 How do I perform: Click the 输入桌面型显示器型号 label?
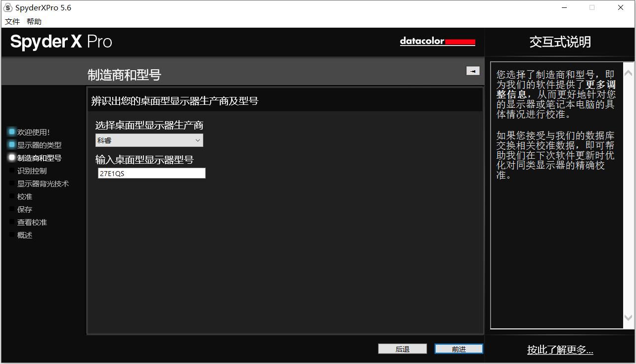(x=144, y=160)
